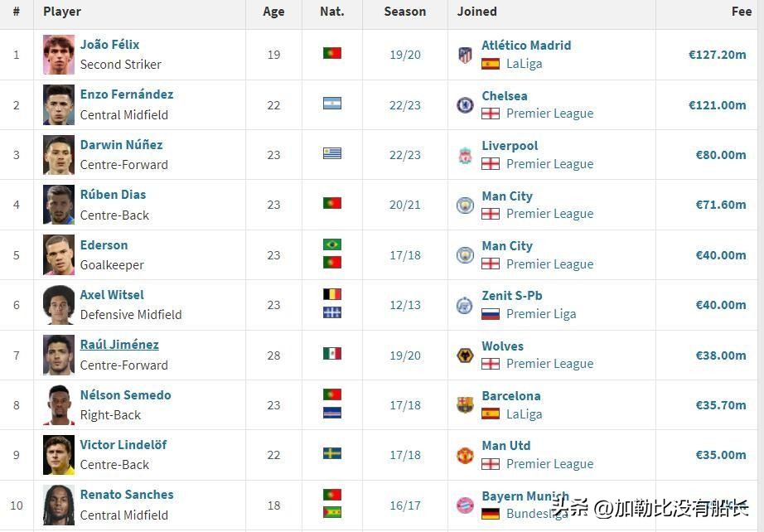Click the Liverpool club crest icon

[465, 155]
